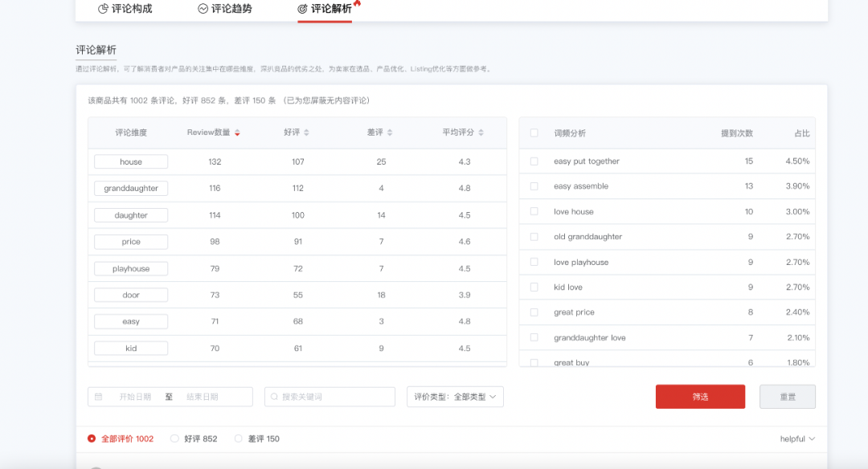The width and height of the screenshot is (868, 469).
Task: Check the love house checkbox
Action: (x=534, y=211)
